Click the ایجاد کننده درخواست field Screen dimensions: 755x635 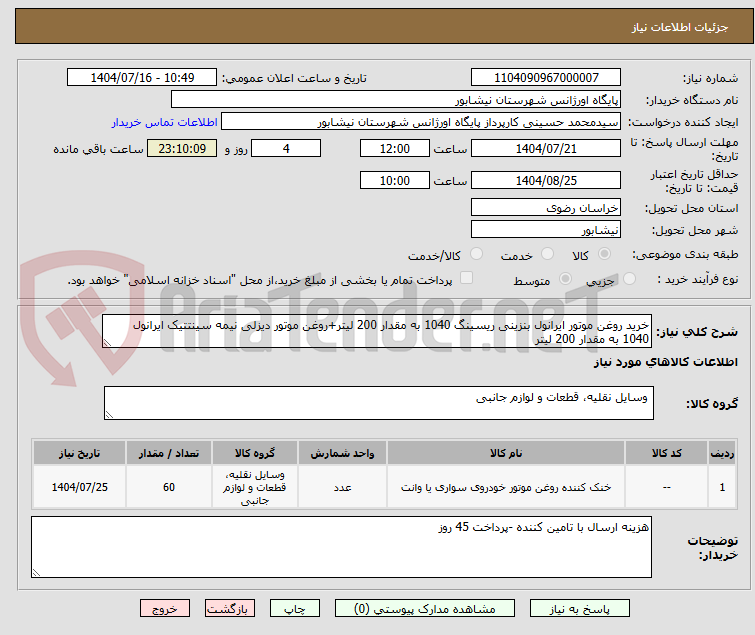click(421, 122)
